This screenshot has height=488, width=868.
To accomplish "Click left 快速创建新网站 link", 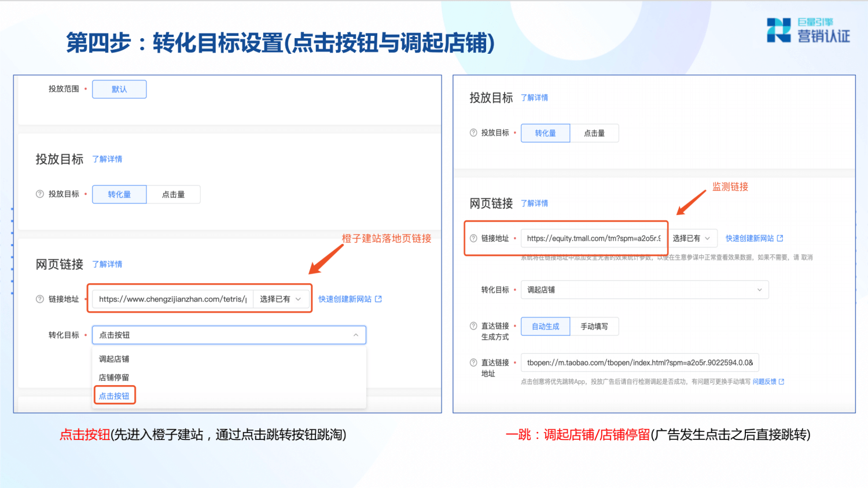I will [345, 299].
